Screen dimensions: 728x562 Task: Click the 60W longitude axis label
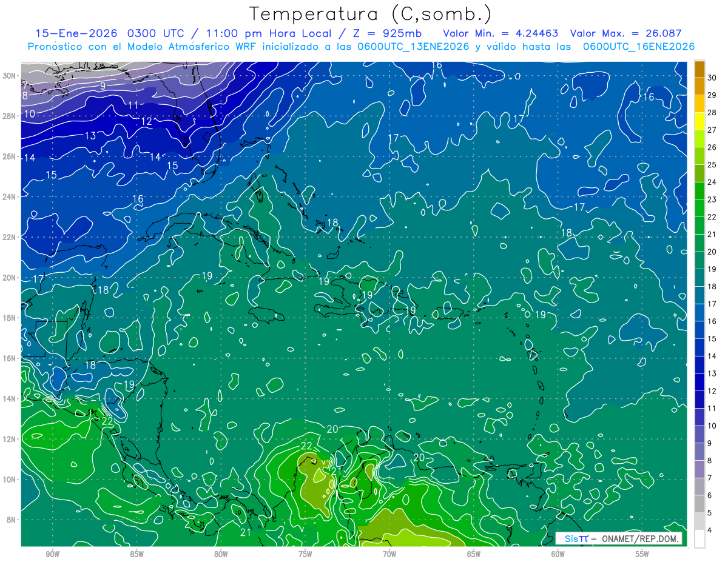[x=558, y=554]
